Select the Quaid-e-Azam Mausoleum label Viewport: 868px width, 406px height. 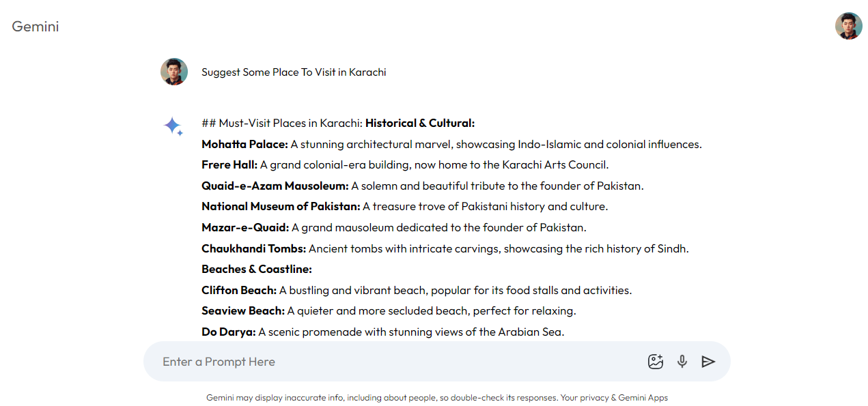pyautogui.click(x=275, y=186)
